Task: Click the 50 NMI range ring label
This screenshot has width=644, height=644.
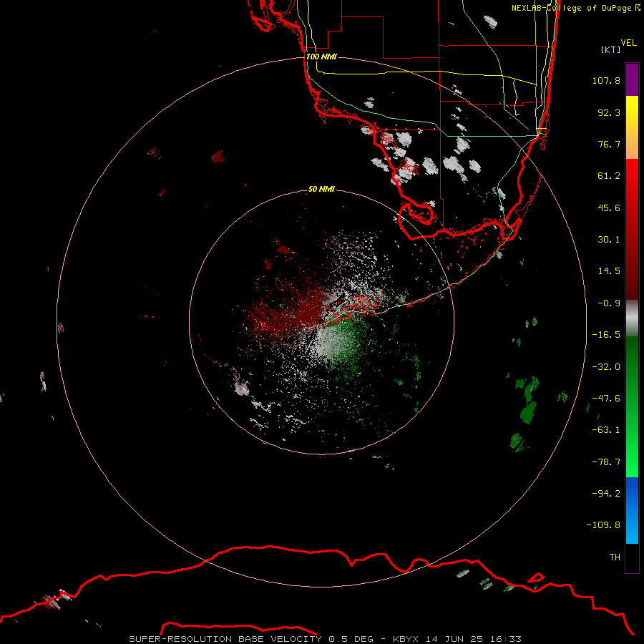Action: click(x=321, y=189)
